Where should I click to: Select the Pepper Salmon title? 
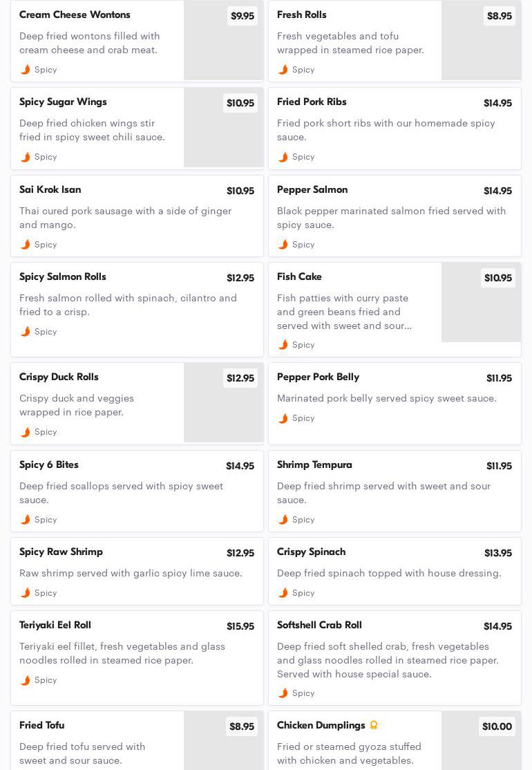coord(312,189)
